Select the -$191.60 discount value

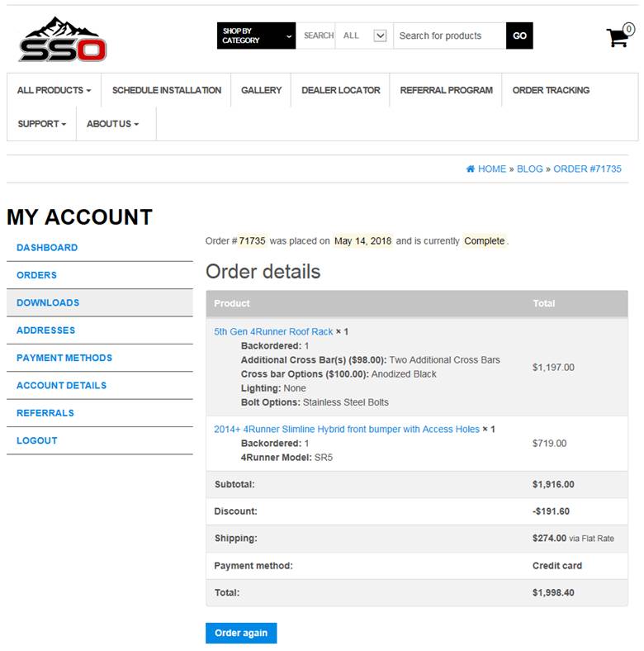coord(551,511)
